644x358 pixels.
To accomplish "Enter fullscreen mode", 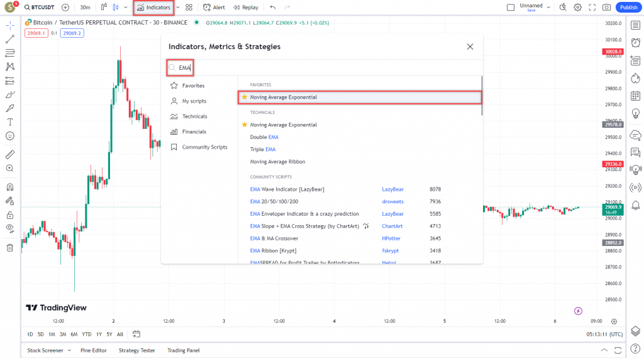I will 592,8.
